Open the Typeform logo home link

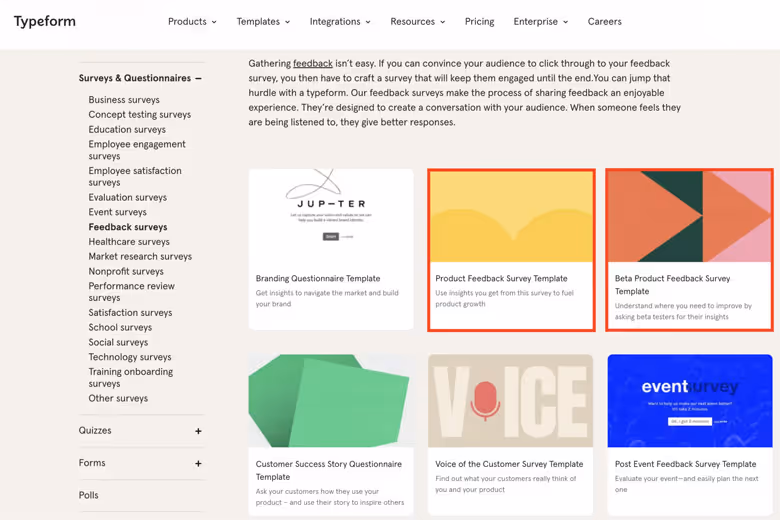[45, 21]
